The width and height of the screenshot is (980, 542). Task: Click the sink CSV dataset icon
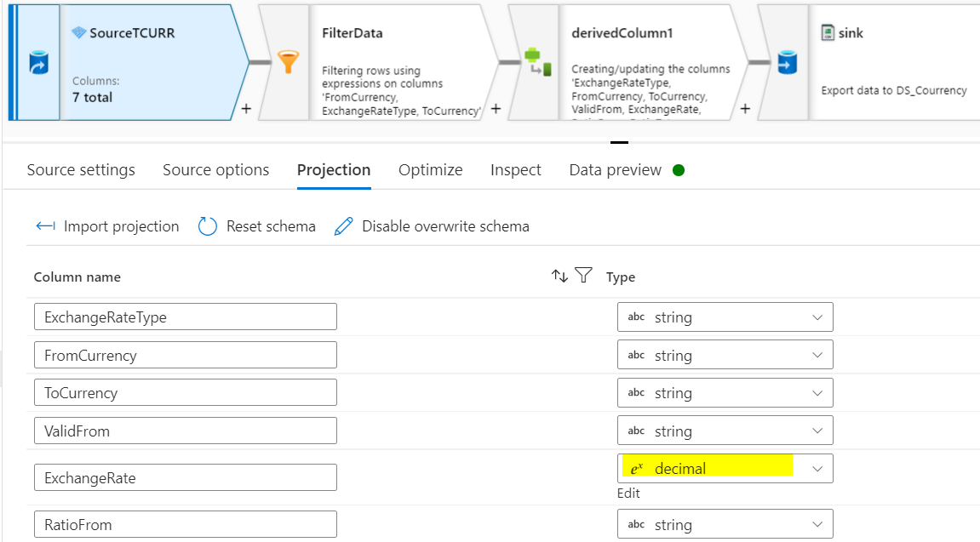point(828,32)
